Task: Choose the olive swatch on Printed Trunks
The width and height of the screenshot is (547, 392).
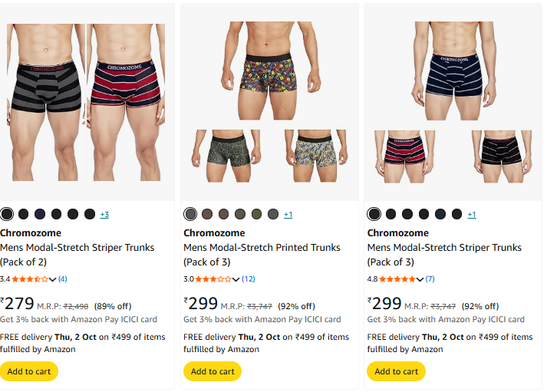Action: click(x=257, y=214)
